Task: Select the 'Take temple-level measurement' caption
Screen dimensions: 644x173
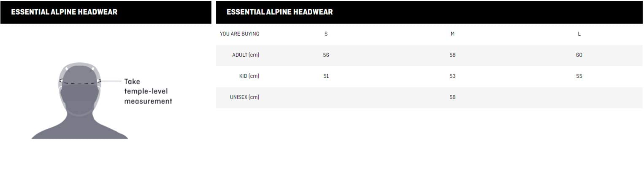Action: [148, 91]
